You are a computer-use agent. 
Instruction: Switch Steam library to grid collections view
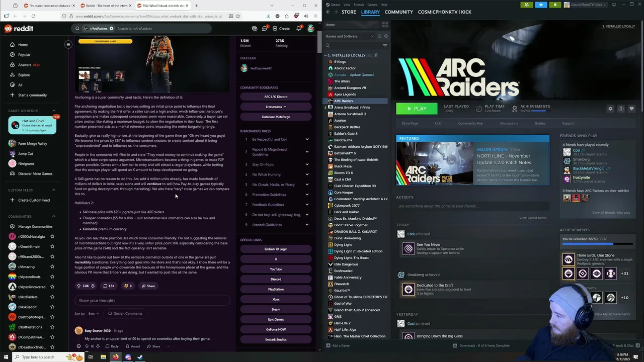click(x=385, y=25)
